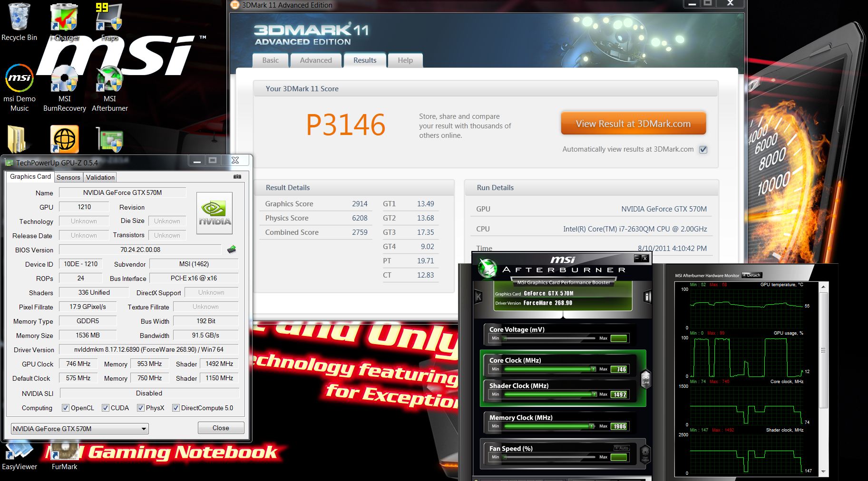Click the Graphics Score value 2914
Image resolution: width=868 pixels, height=481 pixels.
360,204
